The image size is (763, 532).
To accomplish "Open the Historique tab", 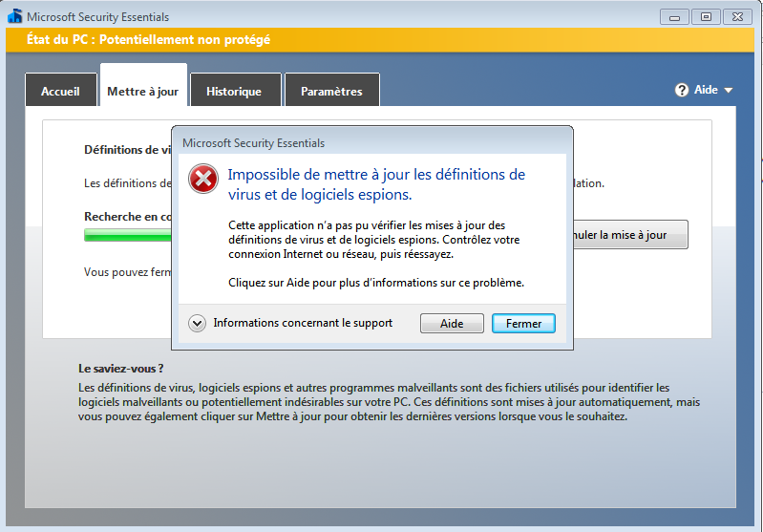I will (x=234, y=92).
